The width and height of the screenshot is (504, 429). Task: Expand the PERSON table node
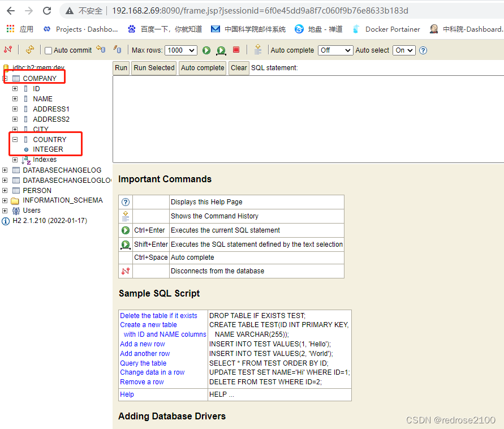tap(5, 190)
